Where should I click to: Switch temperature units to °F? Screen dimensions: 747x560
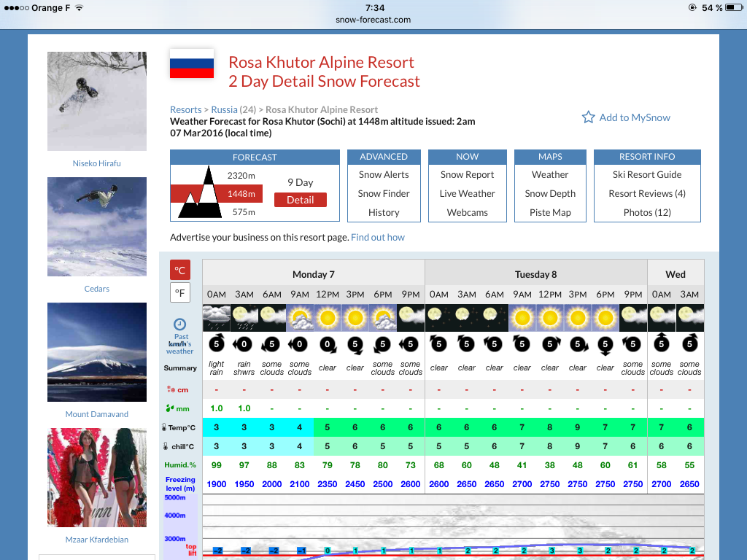click(x=180, y=292)
